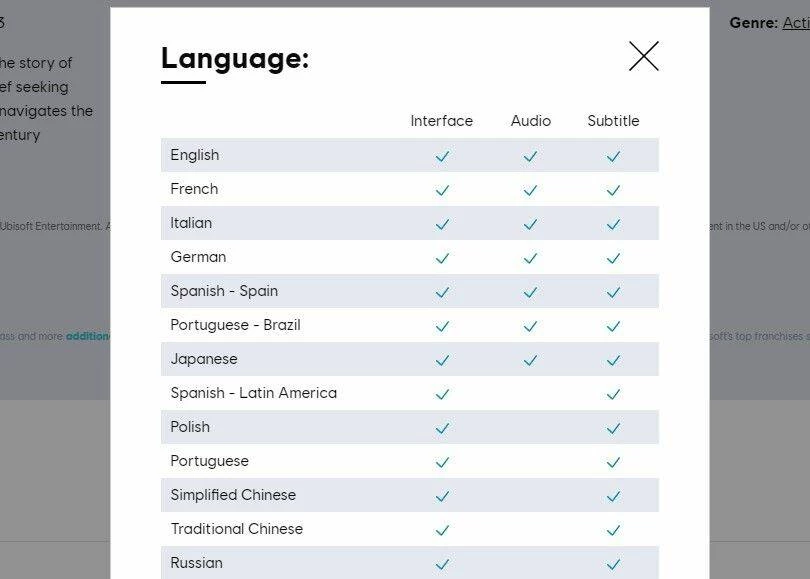This screenshot has height=579, width=810.
Task: Click the Action genre link
Action: 796,22
